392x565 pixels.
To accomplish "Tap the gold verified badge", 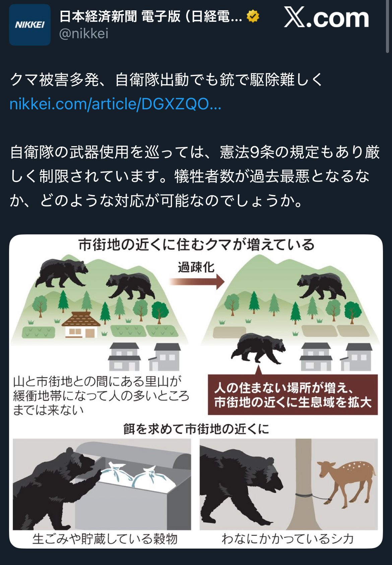I will tap(253, 16).
